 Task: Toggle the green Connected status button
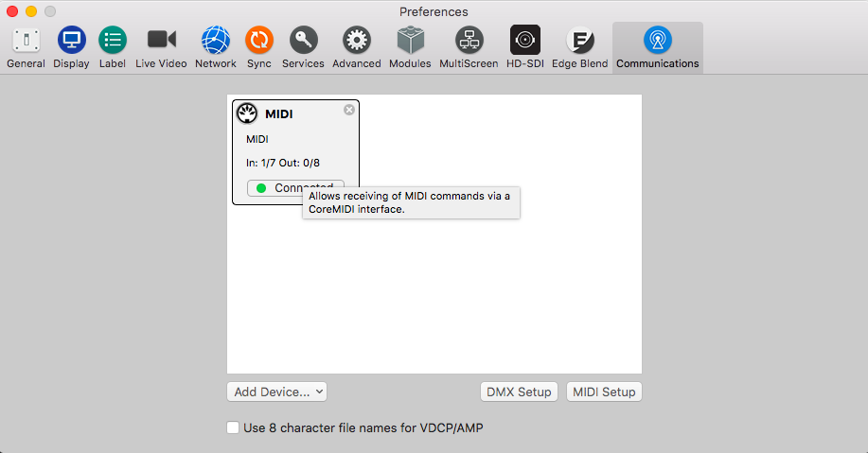click(x=295, y=188)
